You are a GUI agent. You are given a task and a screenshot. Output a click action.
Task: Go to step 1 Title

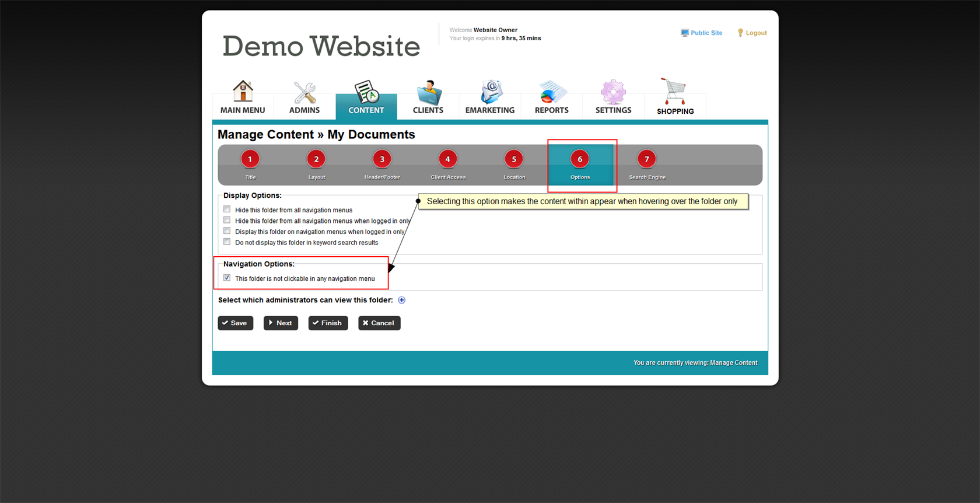coord(250,159)
